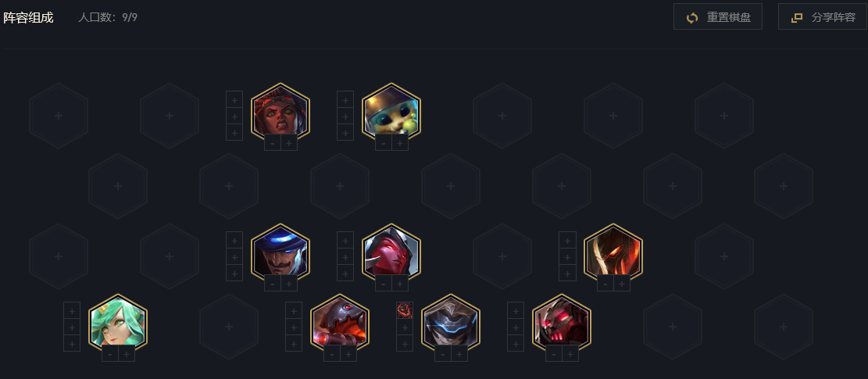Select the astronaut Teemo champion hexagon
868x379 pixels.
point(391,113)
